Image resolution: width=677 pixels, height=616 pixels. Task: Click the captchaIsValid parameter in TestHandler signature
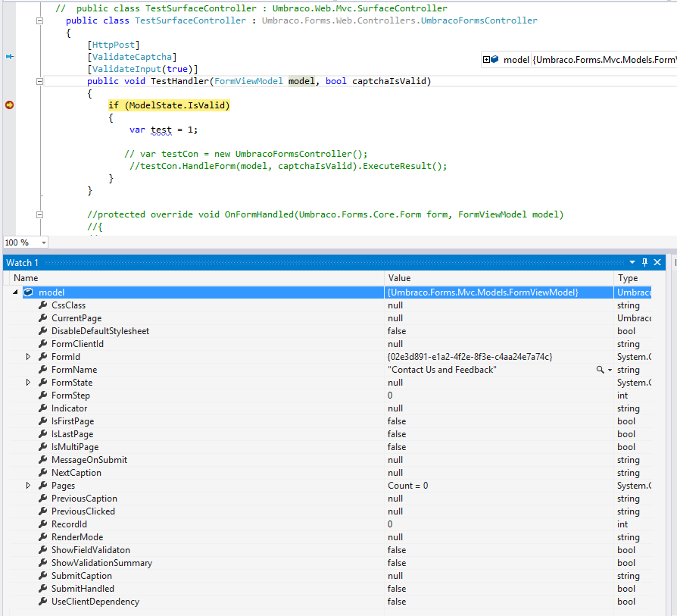[389, 81]
